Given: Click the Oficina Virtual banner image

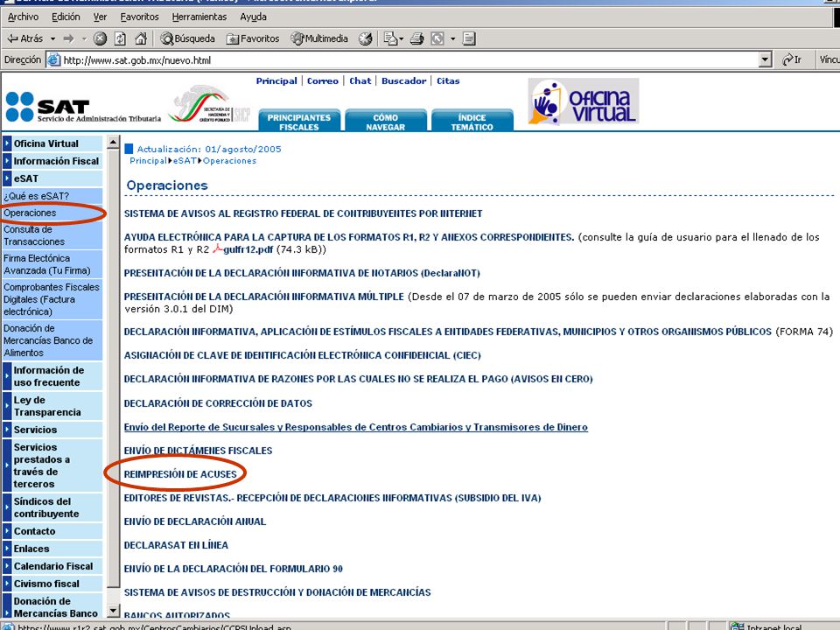Looking at the screenshot, I should pyautogui.click(x=584, y=101).
